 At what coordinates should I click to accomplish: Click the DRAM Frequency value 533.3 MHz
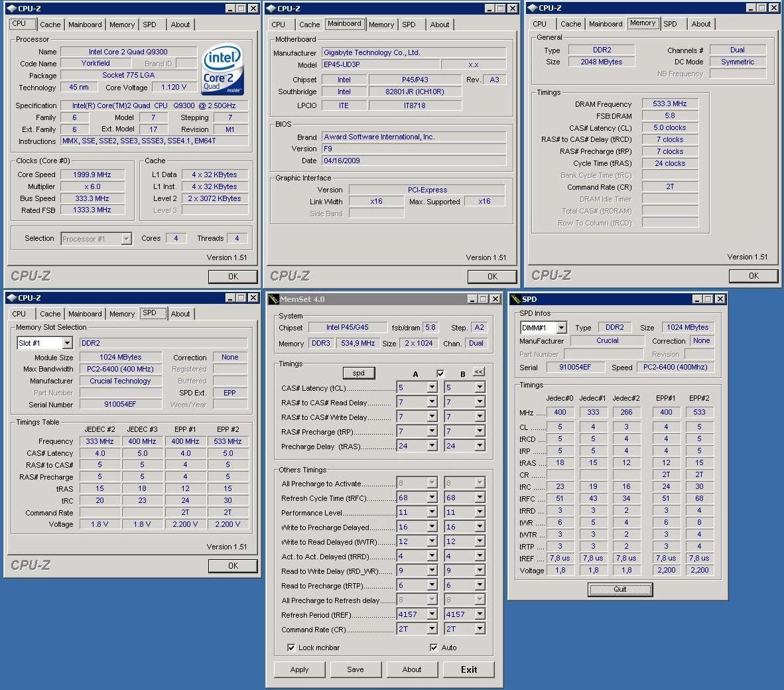[x=670, y=104]
